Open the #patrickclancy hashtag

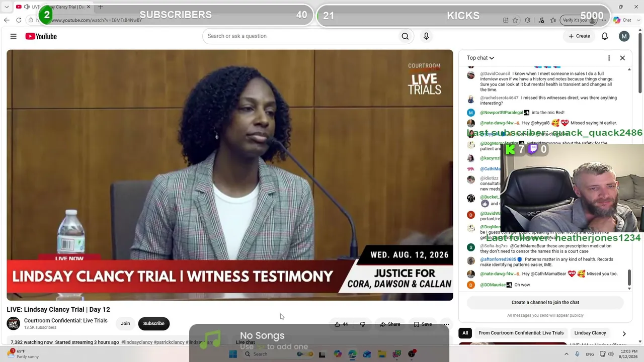click(x=169, y=342)
